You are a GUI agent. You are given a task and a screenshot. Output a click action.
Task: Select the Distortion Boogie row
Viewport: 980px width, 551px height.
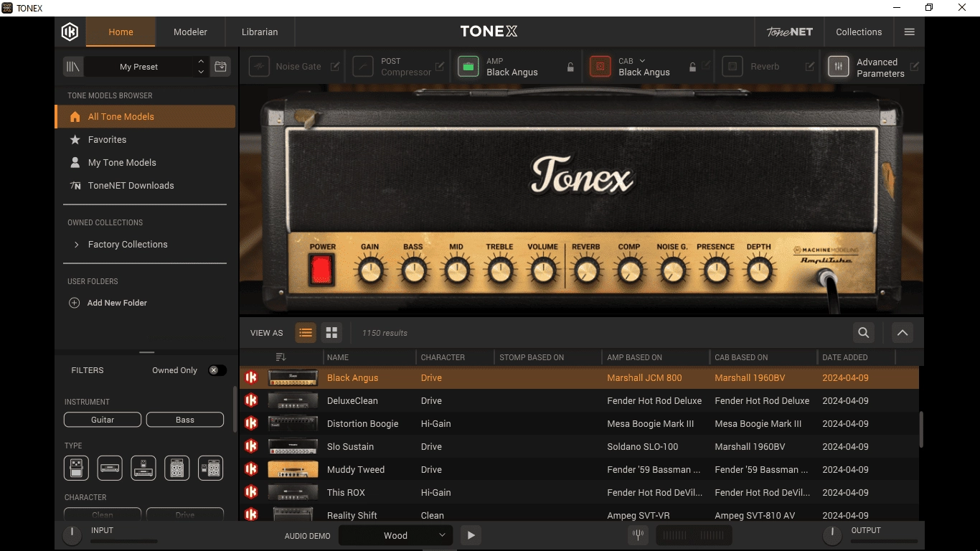(x=579, y=424)
